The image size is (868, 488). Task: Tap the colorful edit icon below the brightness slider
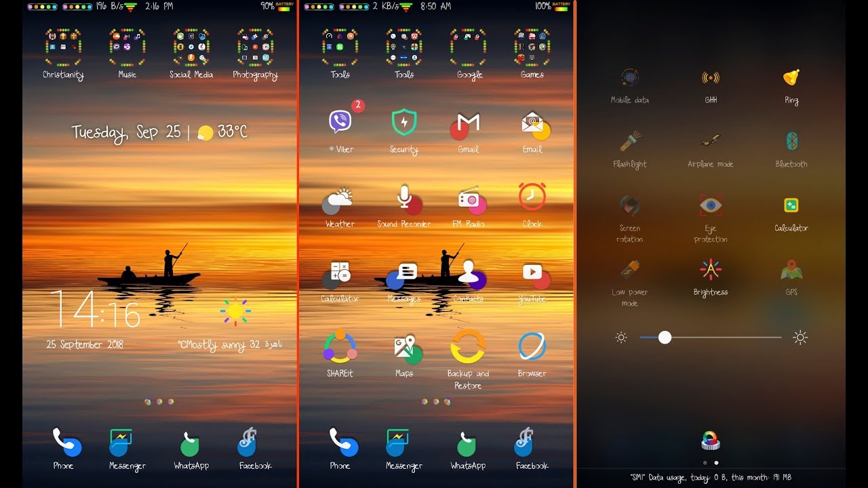(710, 441)
